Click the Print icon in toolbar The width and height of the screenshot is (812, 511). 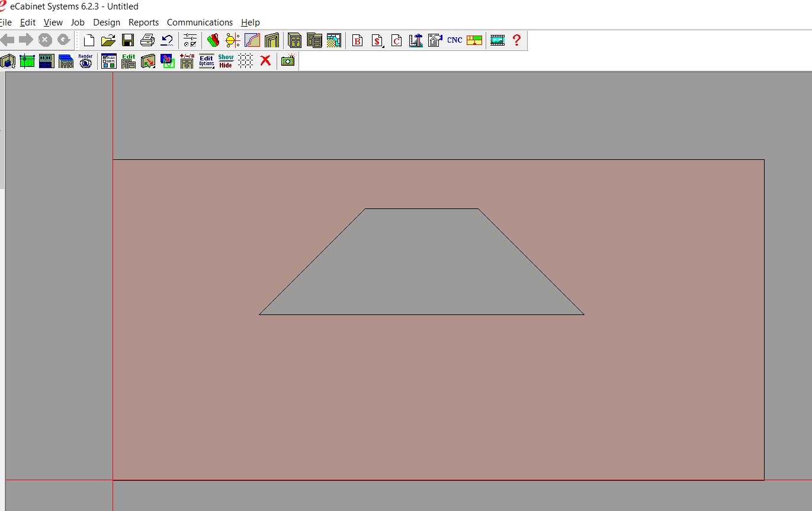pyautogui.click(x=147, y=40)
